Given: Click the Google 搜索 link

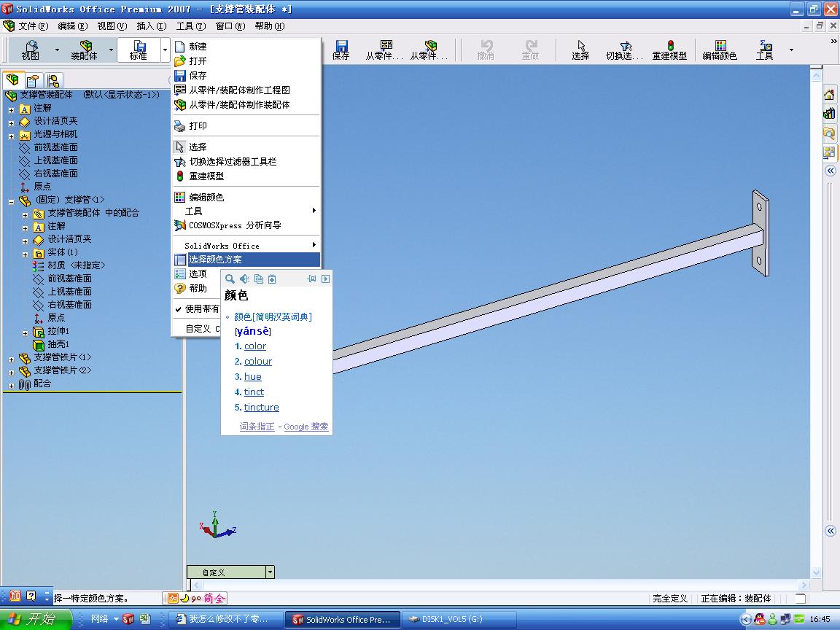Looking at the screenshot, I should [306, 427].
